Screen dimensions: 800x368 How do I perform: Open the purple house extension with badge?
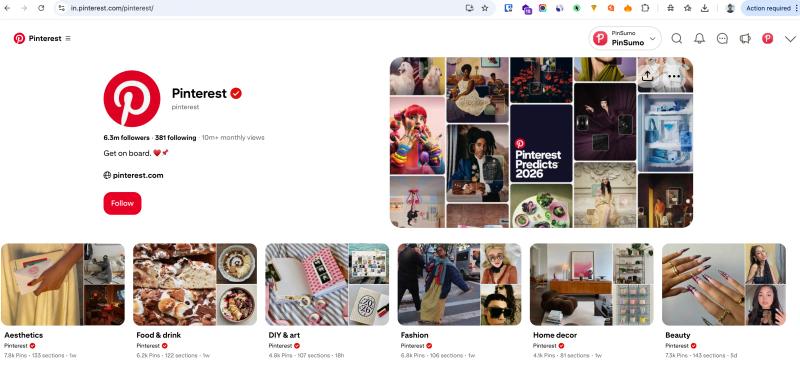pyautogui.click(x=526, y=9)
